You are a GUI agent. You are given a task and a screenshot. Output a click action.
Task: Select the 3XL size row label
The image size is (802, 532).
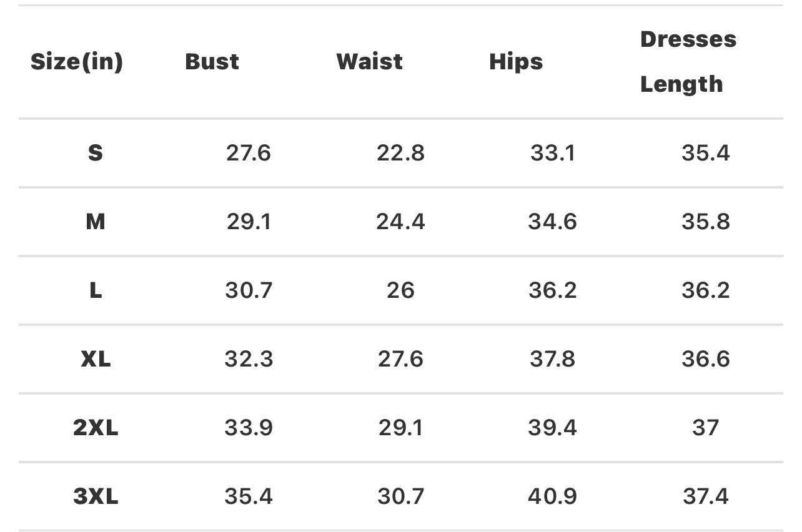pos(96,496)
